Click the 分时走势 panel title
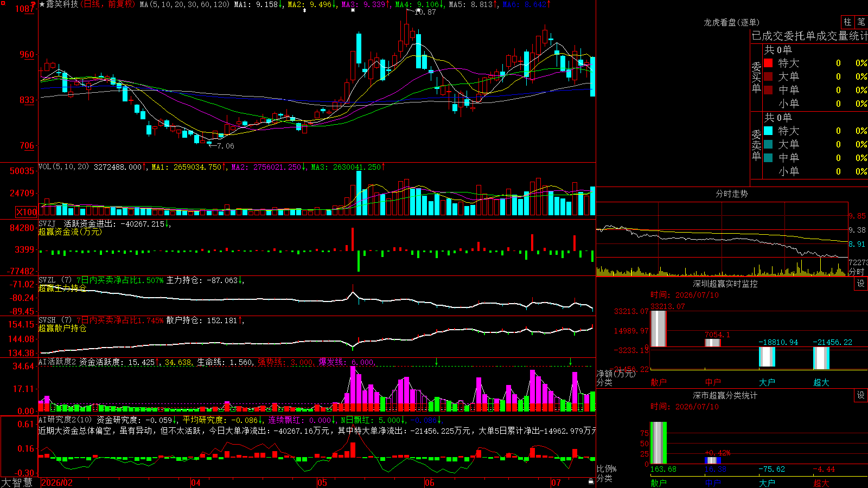Viewport: 868px width, 488px height. click(x=732, y=194)
